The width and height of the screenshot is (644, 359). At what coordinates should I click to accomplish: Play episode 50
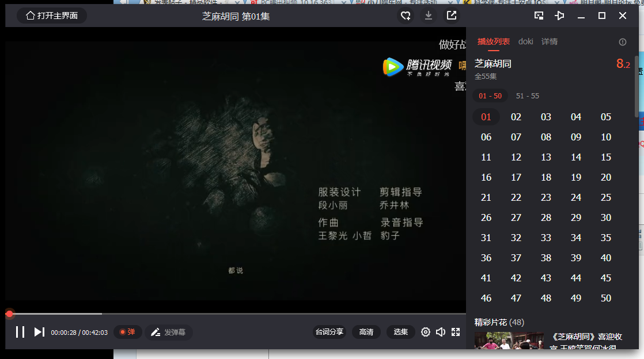click(x=606, y=298)
